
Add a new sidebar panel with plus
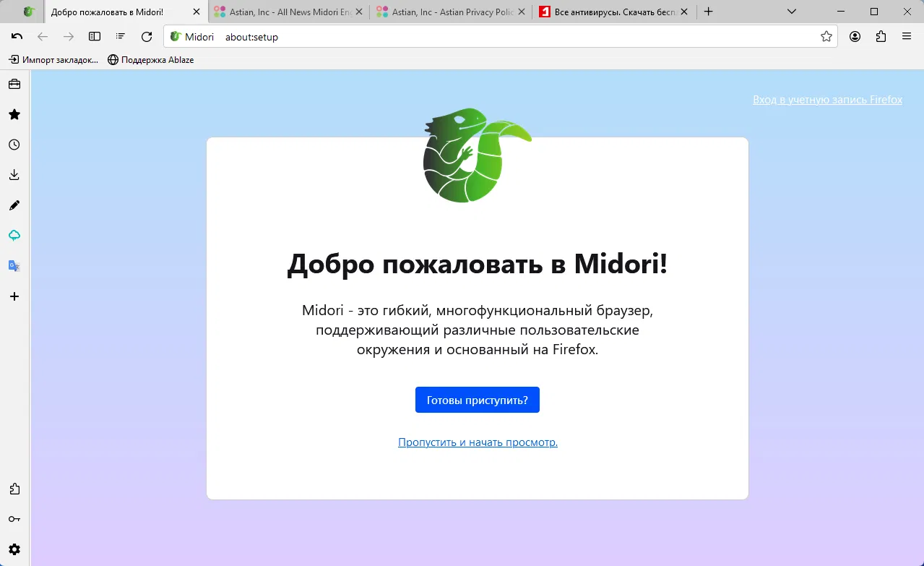[14, 296]
